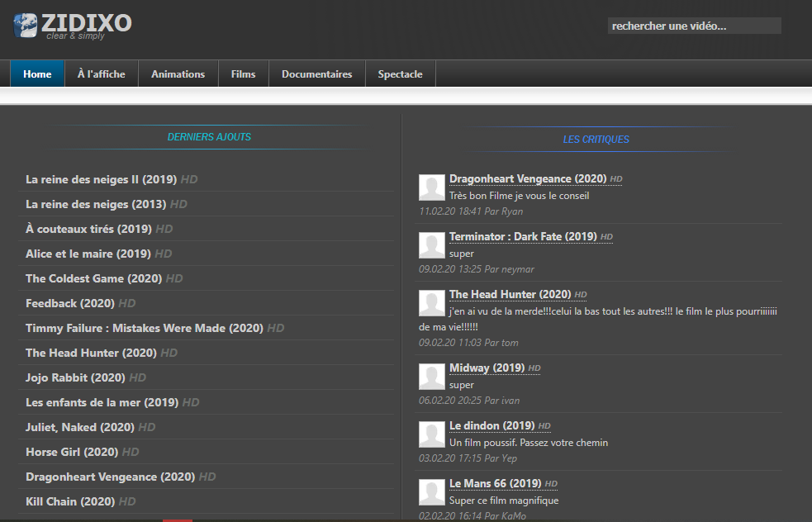Click Yep's avatar on Le dindon review
The width and height of the screenshot is (812, 522).
pos(432,434)
